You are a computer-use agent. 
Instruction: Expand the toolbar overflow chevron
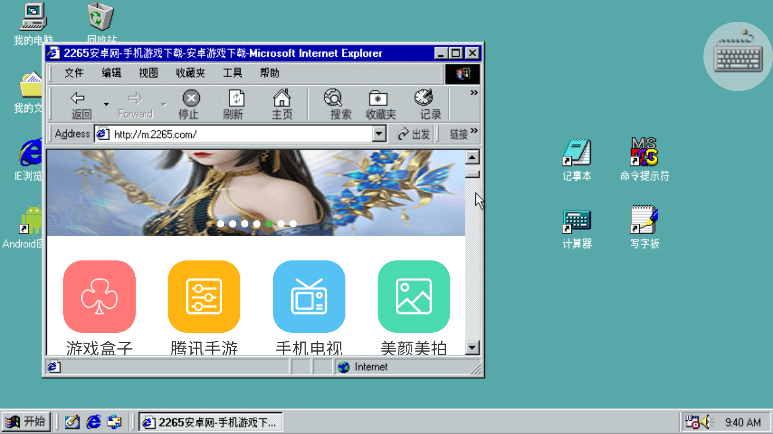[x=474, y=93]
